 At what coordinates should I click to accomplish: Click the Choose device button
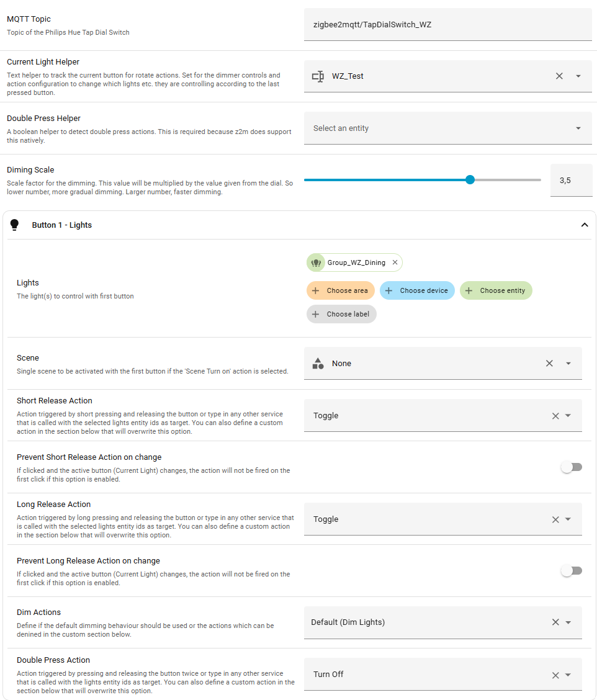point(417,290)
